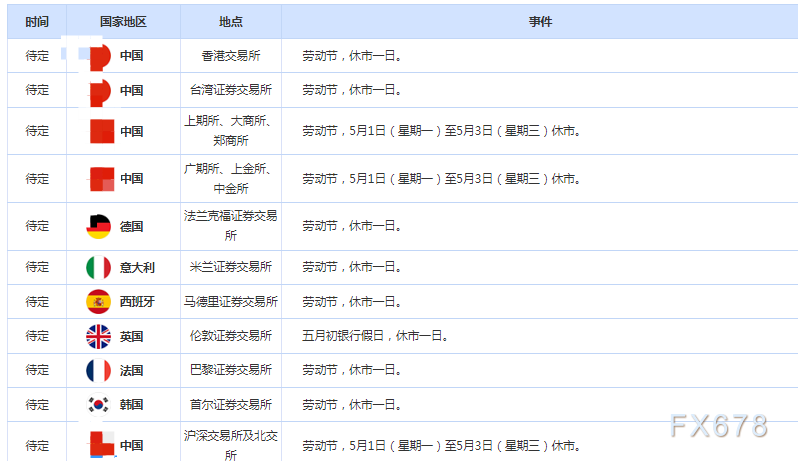Select the 首尔证券交易所 cell
Viewport: 798px width, 461px height.
(x=231, y=405)
